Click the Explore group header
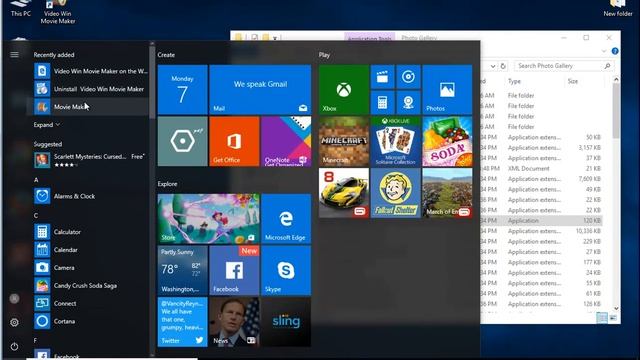 (167, 184)
